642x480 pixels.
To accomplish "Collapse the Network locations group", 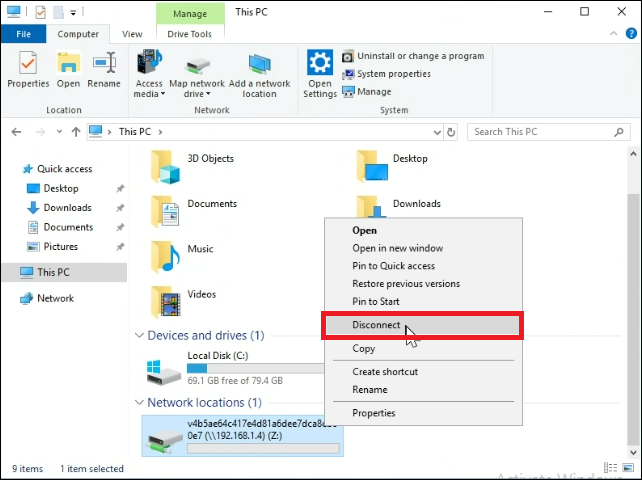I will tap(139, 403).
